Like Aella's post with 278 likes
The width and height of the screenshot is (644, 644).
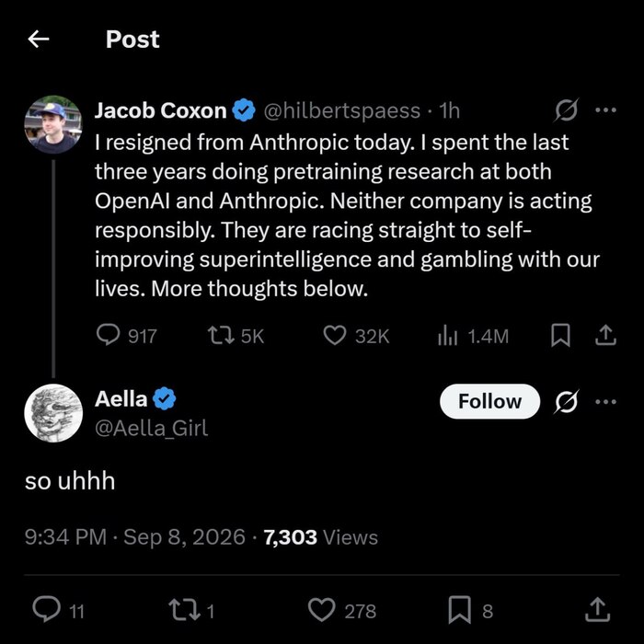(341, 610)
